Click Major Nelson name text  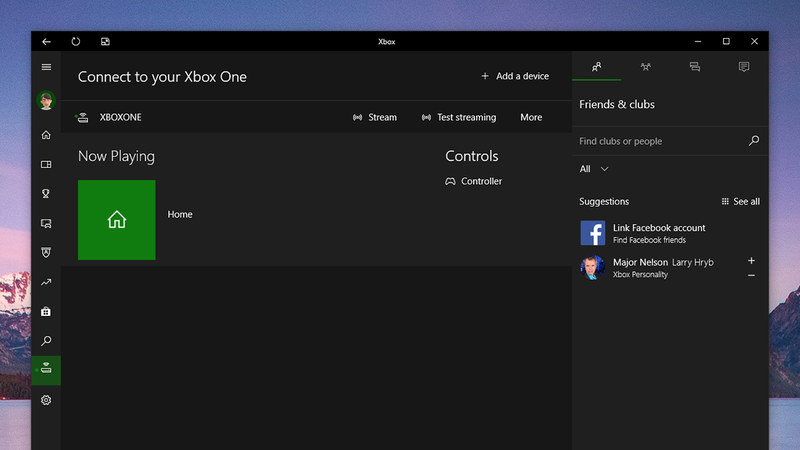(640, 262)
